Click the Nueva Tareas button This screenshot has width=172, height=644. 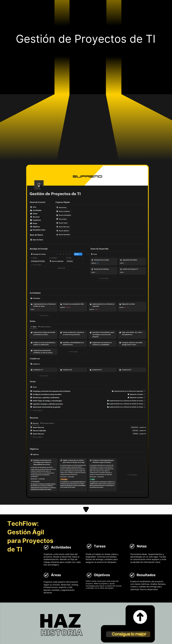pos(62,223)
